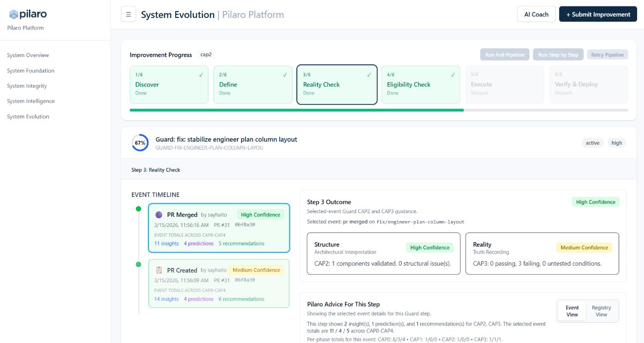644x343 pixels.
Task: Click the purple PR Merged event icon
Action: 159,215
